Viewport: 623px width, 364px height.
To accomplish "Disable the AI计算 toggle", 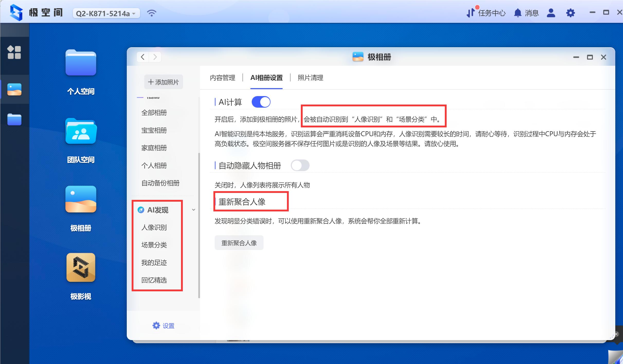I will [261, 102].
